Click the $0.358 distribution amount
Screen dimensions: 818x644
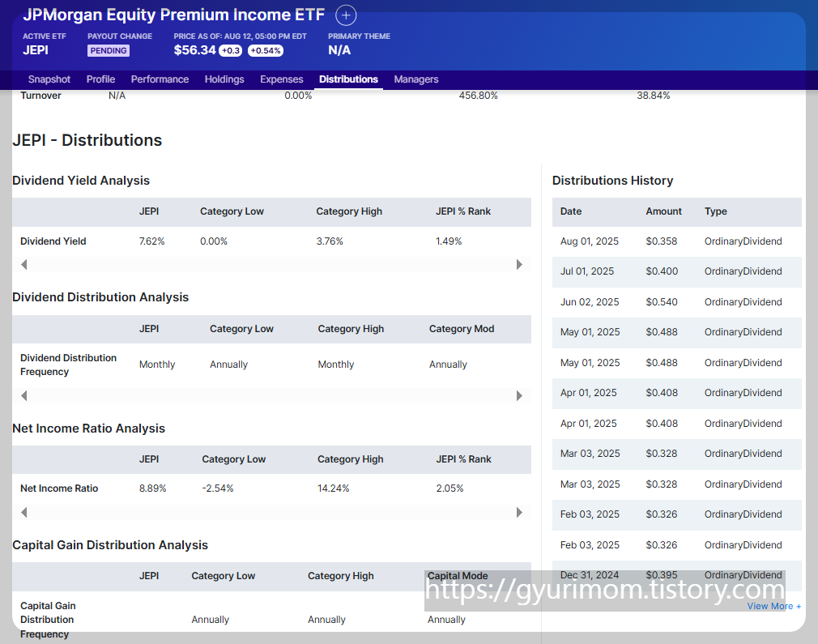(662, 241)
